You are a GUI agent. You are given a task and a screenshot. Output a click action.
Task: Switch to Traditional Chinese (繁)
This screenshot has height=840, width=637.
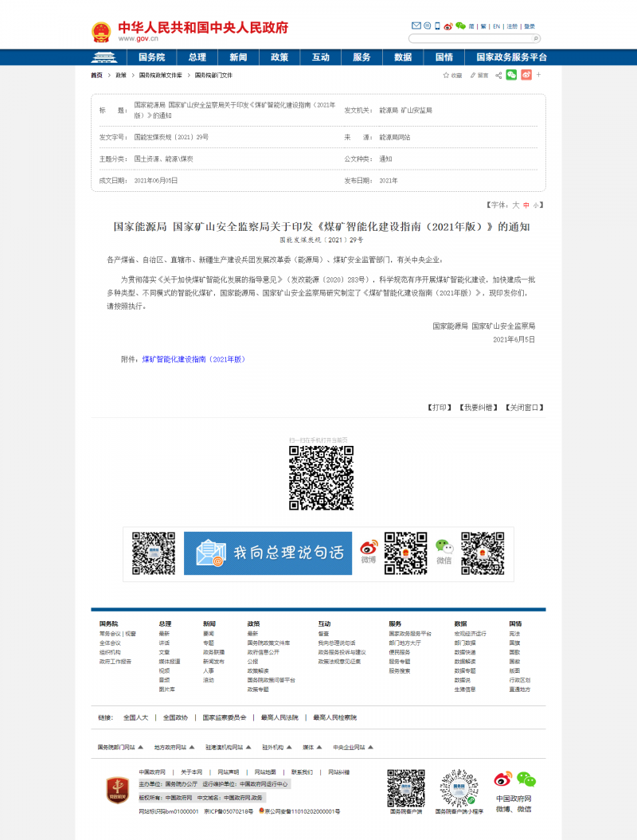pos(483,26)
